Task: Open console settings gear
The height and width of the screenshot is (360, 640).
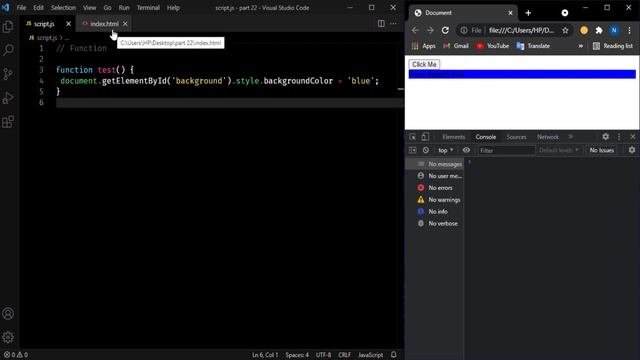Action: 632,150
